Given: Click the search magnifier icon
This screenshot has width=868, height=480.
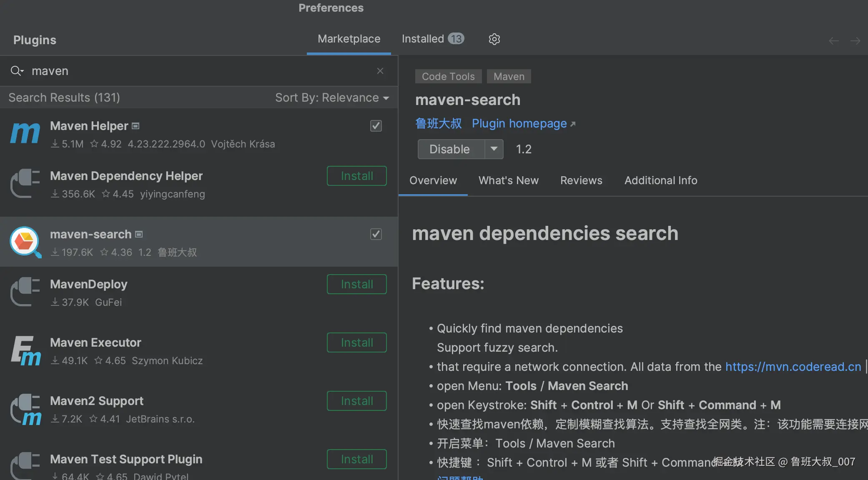Looking at the screenshot, I should (x=17, y=71).
